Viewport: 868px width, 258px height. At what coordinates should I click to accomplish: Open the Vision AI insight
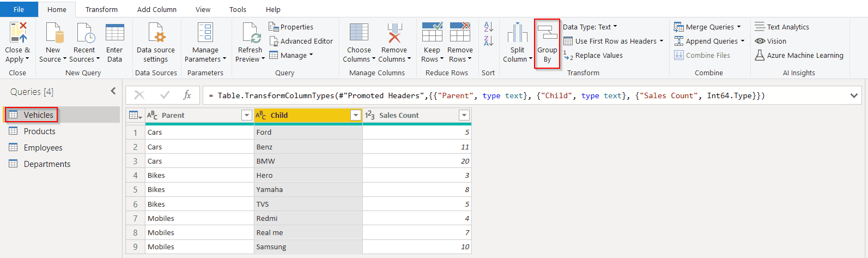(770, 41)
